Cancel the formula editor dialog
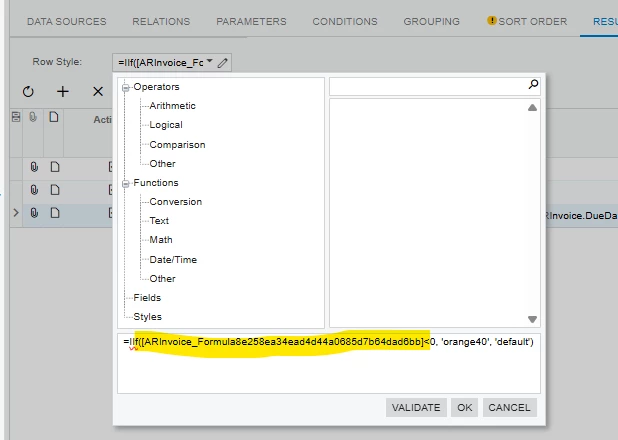This screenshot has height=440, width=618. [509, 407]
